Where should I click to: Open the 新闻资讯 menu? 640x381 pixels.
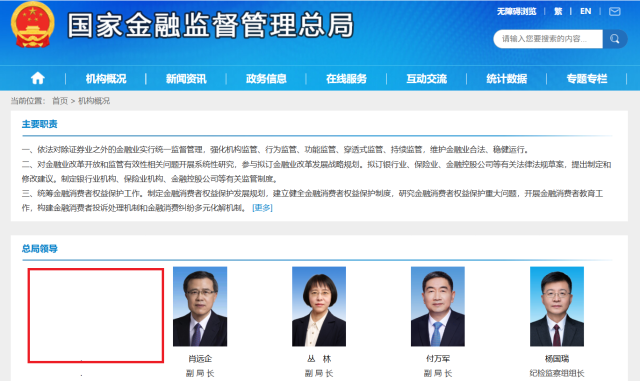pyautogui.click(x=186, y=78)
